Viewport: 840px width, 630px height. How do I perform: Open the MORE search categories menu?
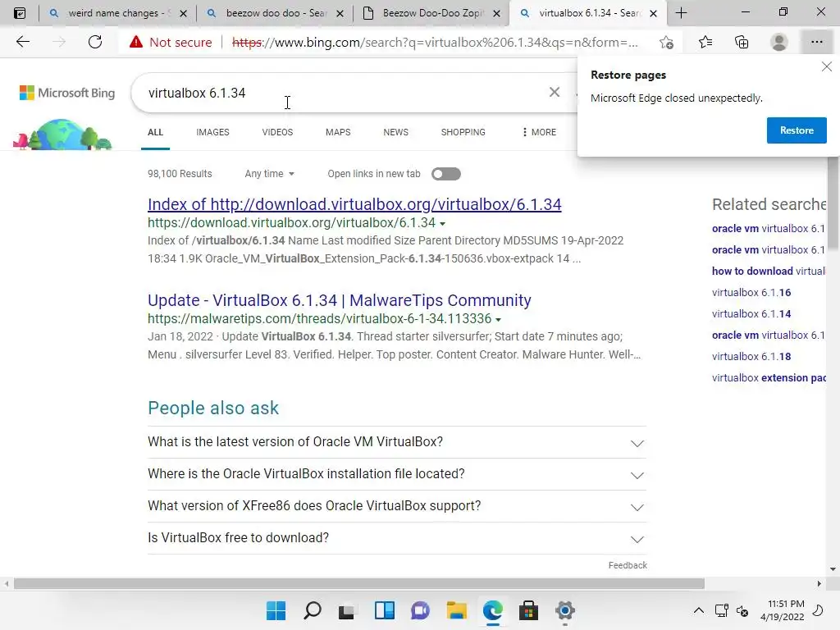(x=539, y=132)
